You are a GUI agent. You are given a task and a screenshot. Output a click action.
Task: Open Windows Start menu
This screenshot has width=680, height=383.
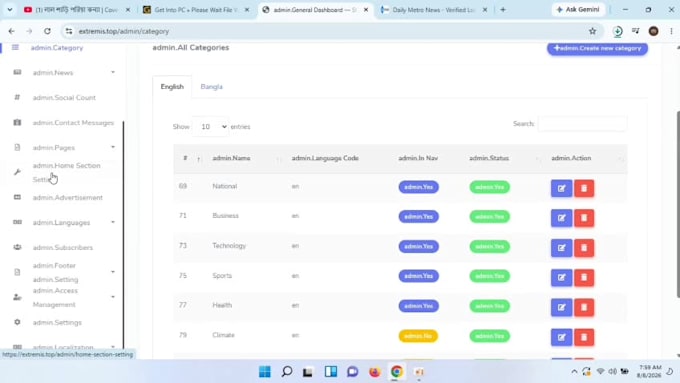[x=265, y=372]
